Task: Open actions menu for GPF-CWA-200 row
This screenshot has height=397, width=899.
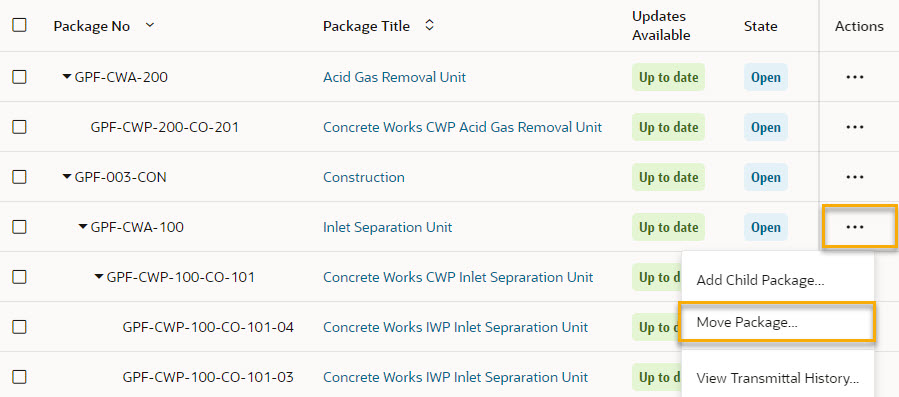Action: pos(854,77)
